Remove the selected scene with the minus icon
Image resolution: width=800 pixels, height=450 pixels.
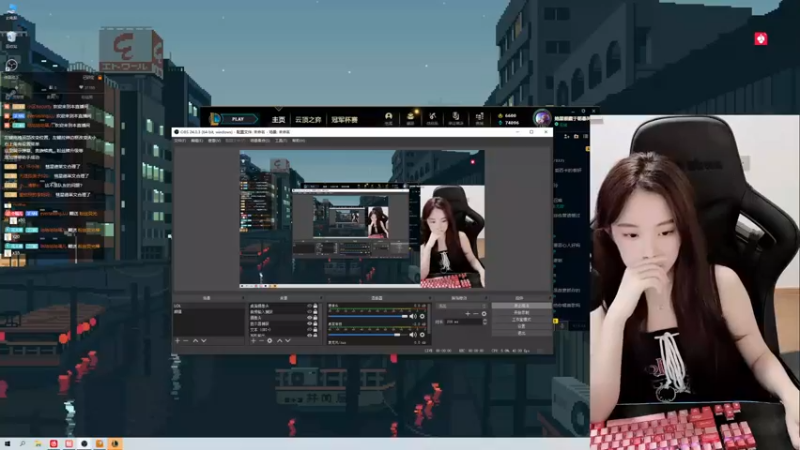coord(186,340)
